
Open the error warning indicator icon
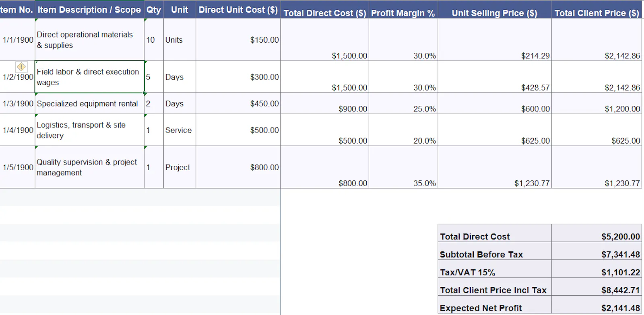coord(21,66)
